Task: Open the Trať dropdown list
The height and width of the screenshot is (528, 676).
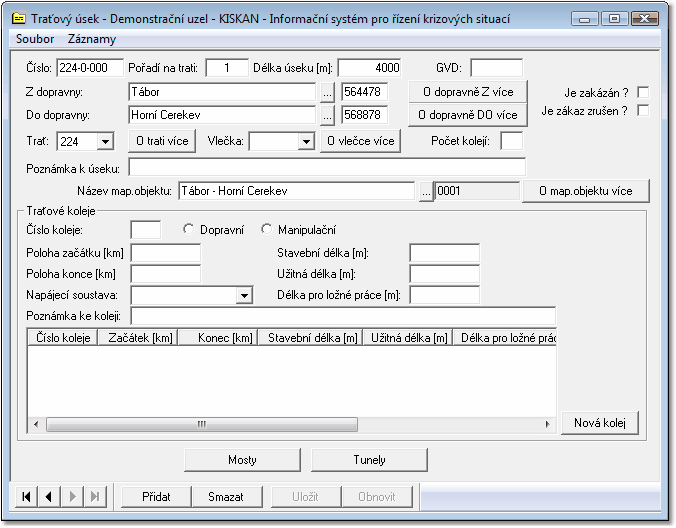Action: pyautogui.click(x=105, y=141)
